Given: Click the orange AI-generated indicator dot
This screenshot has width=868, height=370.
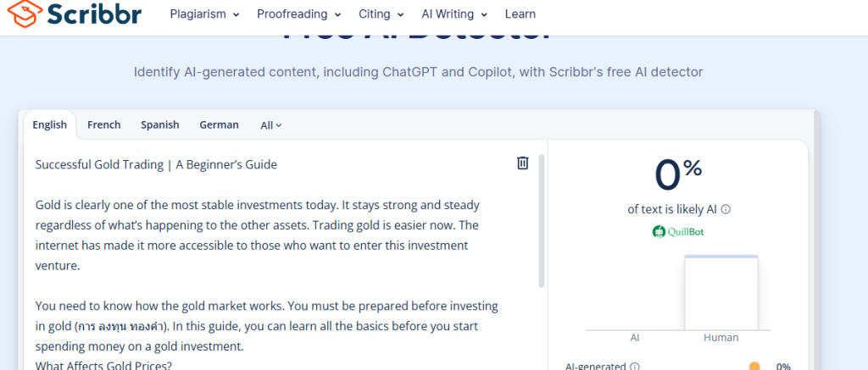Looking at the screenshot, I should point(754,367).
